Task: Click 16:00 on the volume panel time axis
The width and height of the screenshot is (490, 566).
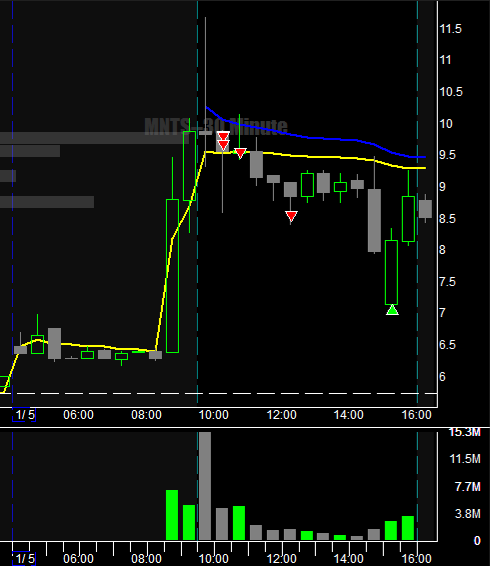Action: (x=417, y=559)
